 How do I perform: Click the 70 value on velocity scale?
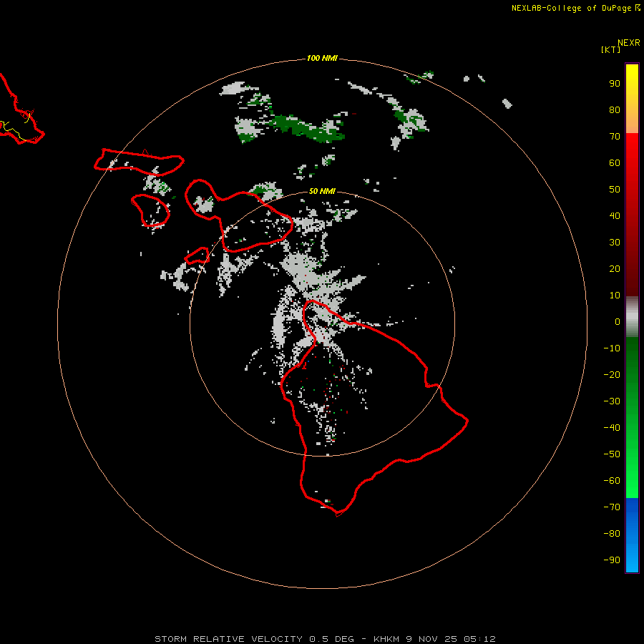(x=615, y=137)
